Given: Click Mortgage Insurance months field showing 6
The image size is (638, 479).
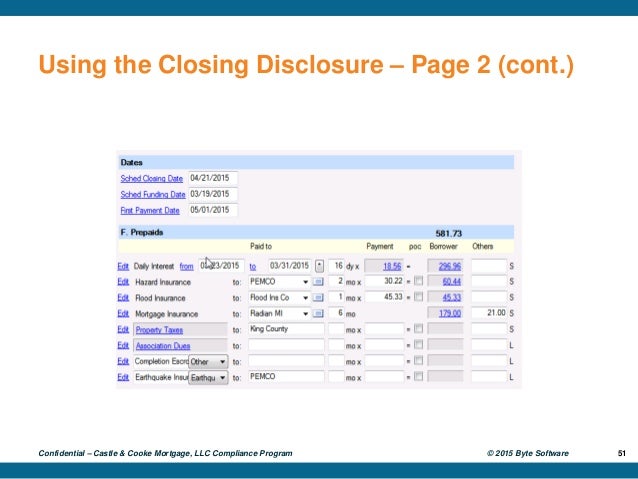Looking at the screenshot, I should coord(336,313).
